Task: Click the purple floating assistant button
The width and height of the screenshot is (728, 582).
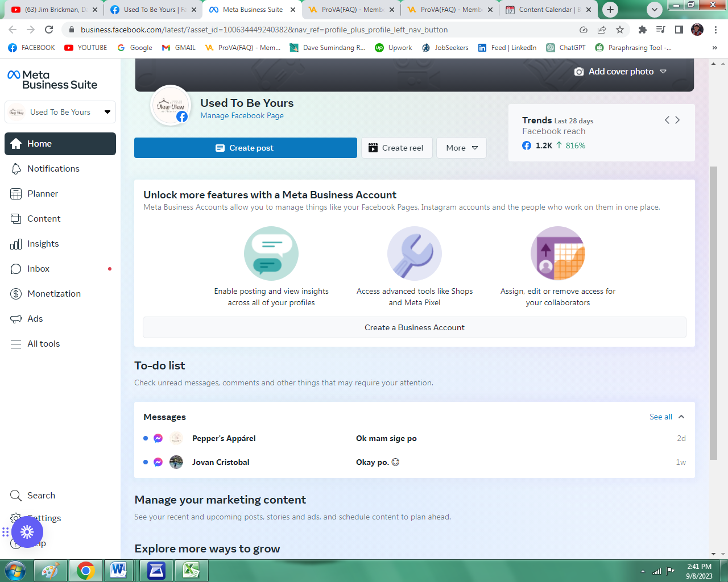Action: pyautogui.click(x=27, y=532)
